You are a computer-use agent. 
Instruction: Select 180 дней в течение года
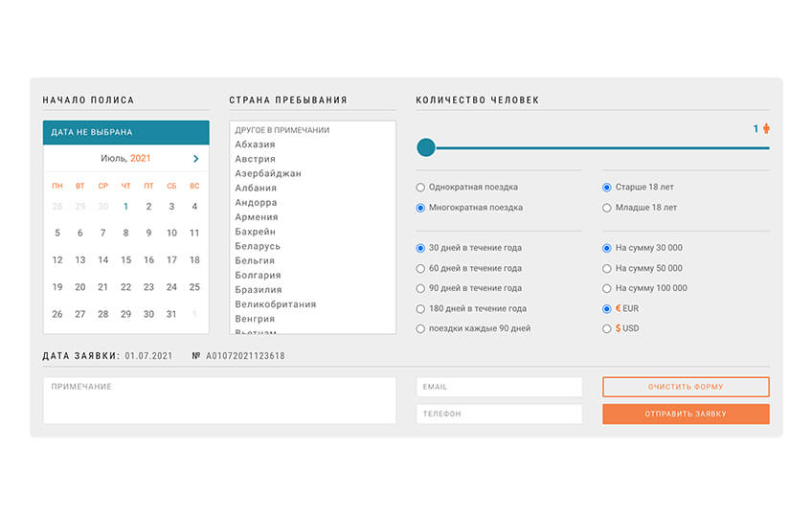[x=421, y=308]
